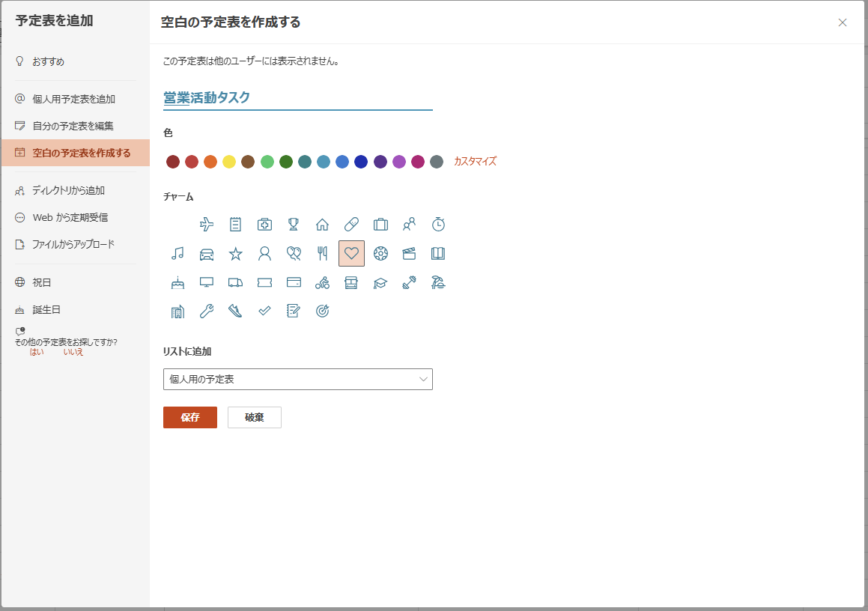Open the 個人用の予定表 list dropdown
This screenshot has width=868, height=611.
pyautogui.click(x=297, y=379)
